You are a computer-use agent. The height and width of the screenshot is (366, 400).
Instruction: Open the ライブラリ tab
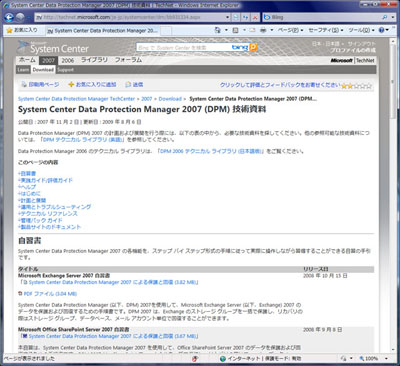pyautogui.click(x=94, y=60)
